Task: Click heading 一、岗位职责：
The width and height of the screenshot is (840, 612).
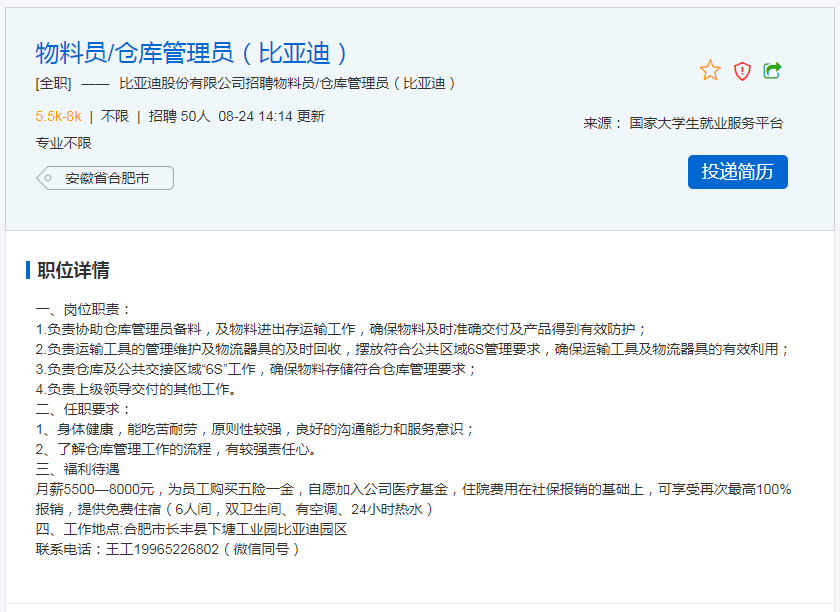Action: click(x=84, y=309)
